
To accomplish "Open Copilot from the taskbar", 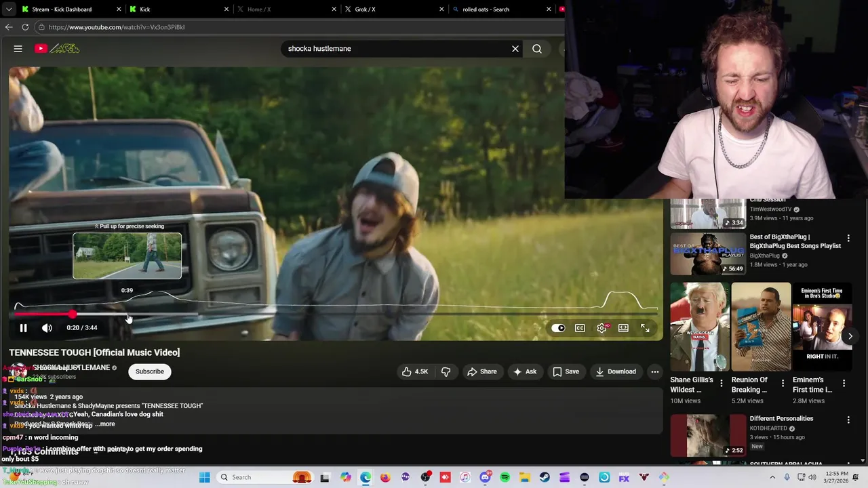I will pos(346,477).
